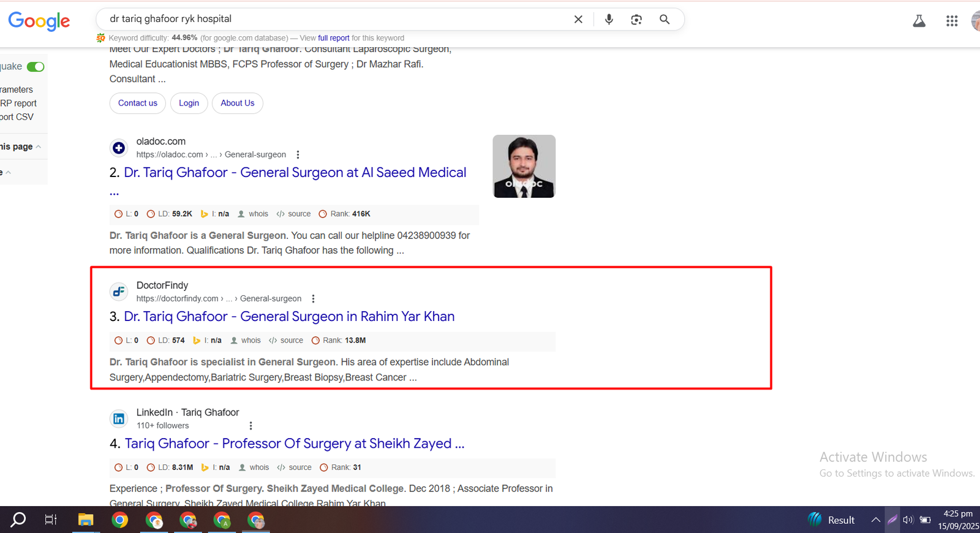Click the About Us sitelink chip
The width and height of the screenshot is (980, 533).
(237, 103)
